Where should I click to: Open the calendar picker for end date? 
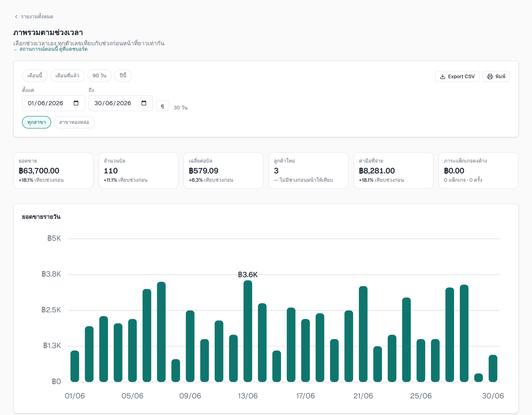click(x=144, y=103)
